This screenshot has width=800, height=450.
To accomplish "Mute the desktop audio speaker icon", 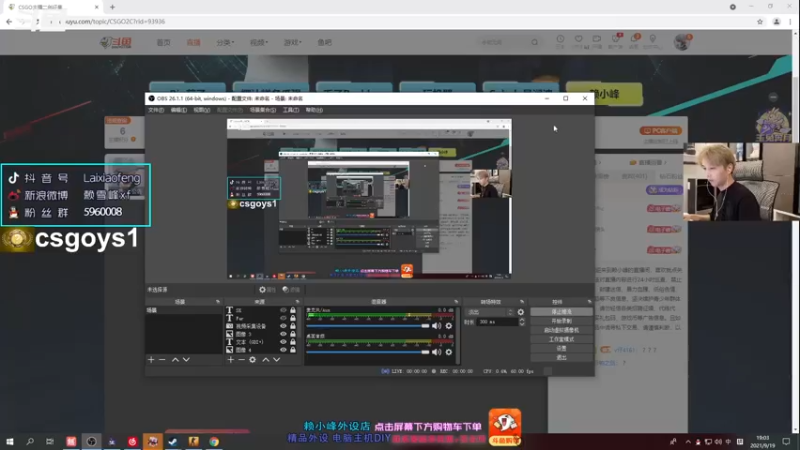I will click(437, 352).
